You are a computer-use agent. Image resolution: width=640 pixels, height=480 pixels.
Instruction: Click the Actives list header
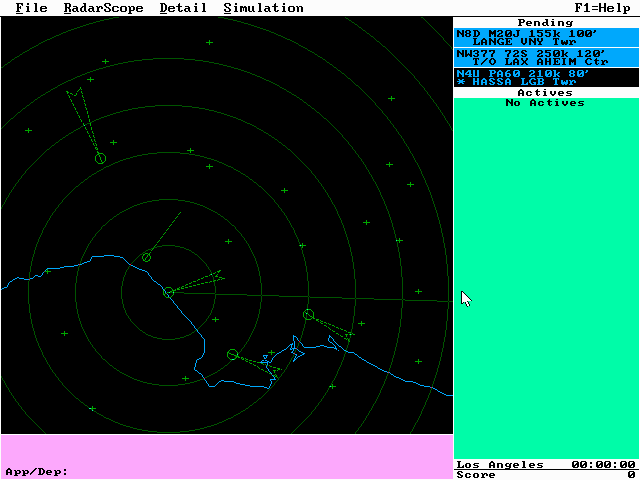coord(545,93)
